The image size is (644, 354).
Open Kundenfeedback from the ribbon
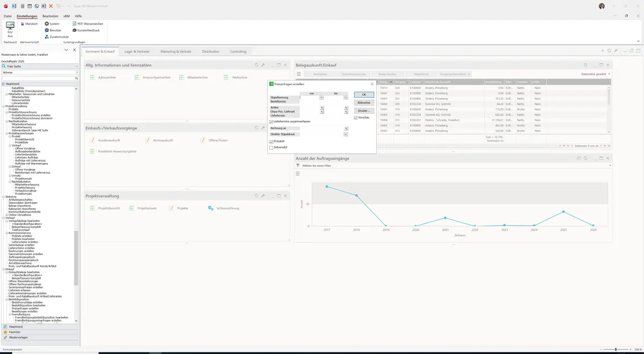(86, 30)
